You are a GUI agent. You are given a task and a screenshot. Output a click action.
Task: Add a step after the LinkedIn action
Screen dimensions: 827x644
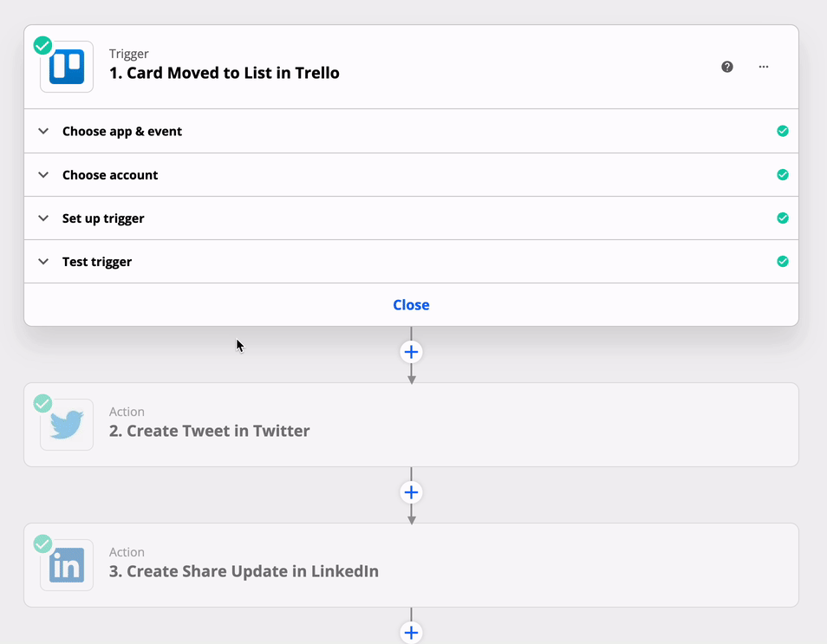click(412, 633)
